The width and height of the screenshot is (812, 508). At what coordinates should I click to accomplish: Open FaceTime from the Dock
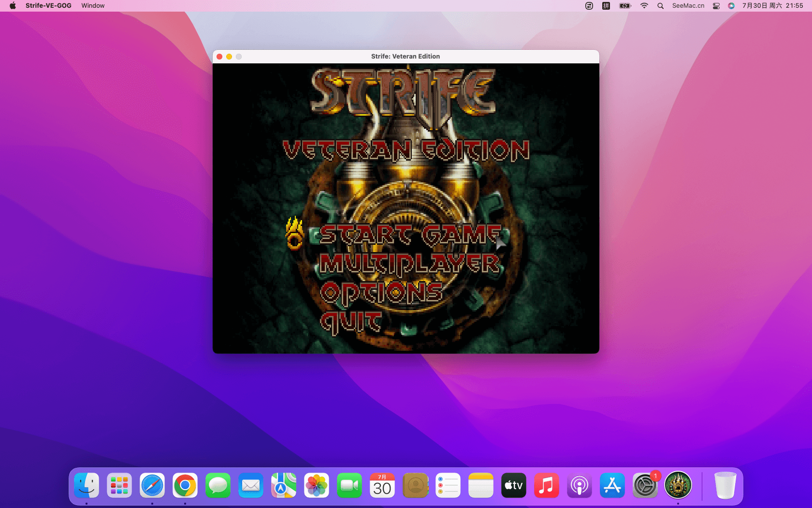click(349, 485)
